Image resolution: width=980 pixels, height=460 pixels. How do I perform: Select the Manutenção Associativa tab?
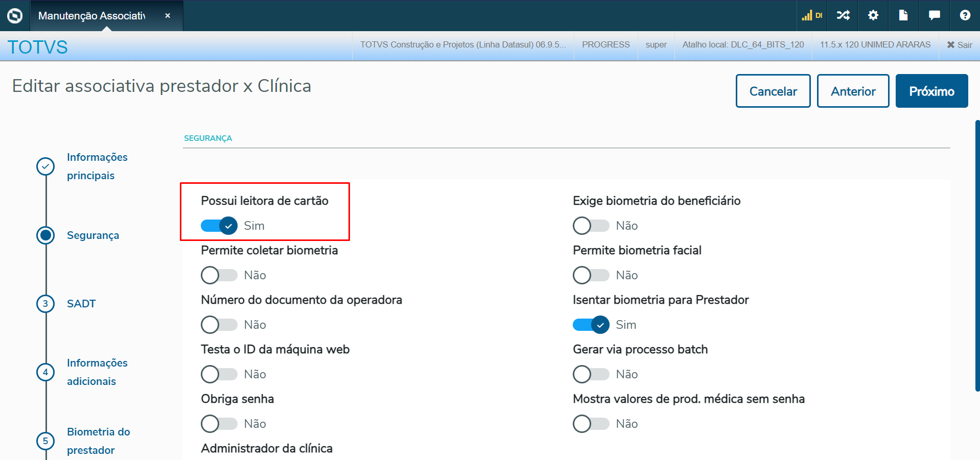click(92, 16)
